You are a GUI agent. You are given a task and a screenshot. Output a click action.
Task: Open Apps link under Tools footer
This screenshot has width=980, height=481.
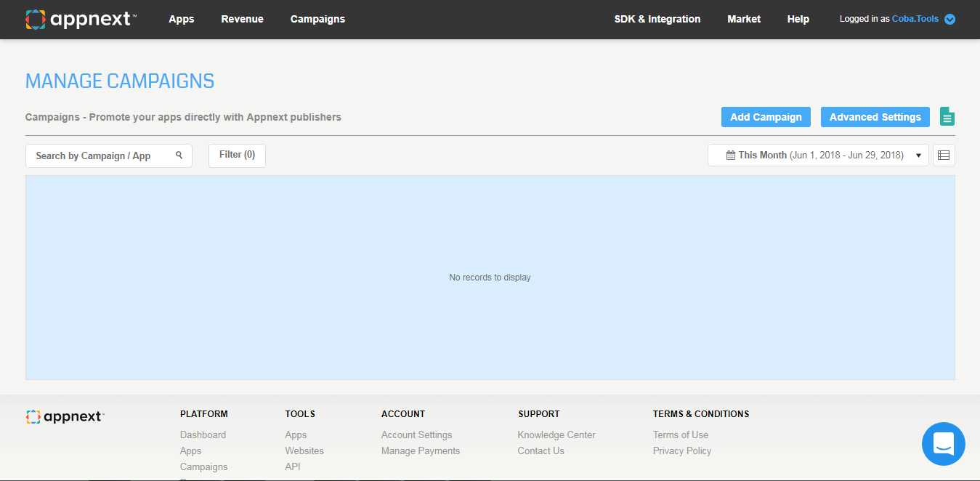pos(296,434)
